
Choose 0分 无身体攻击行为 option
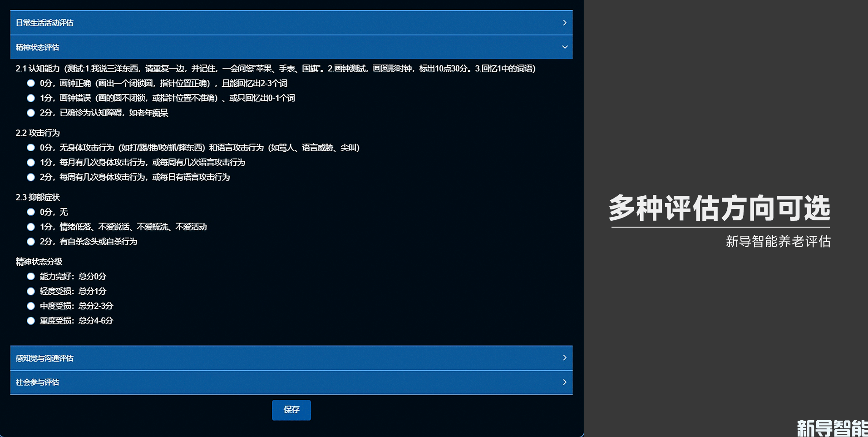pos(31,148)
